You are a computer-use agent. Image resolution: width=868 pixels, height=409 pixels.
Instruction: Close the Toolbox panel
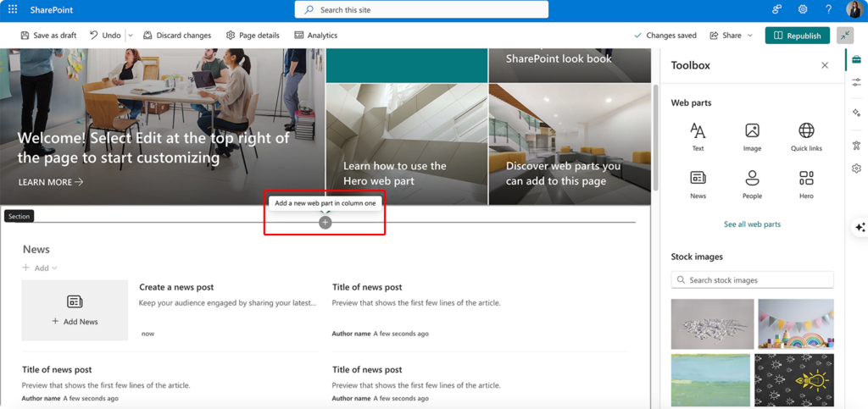825,65
